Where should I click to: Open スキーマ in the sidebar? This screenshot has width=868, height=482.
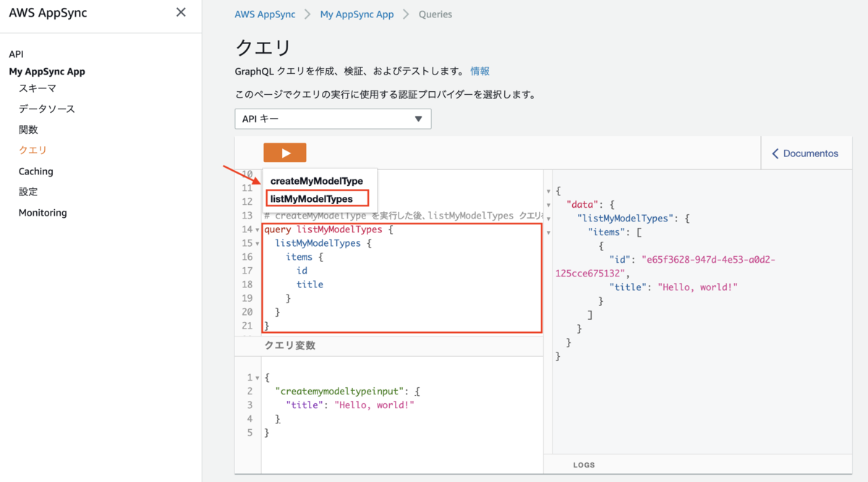tap(38, 88)
